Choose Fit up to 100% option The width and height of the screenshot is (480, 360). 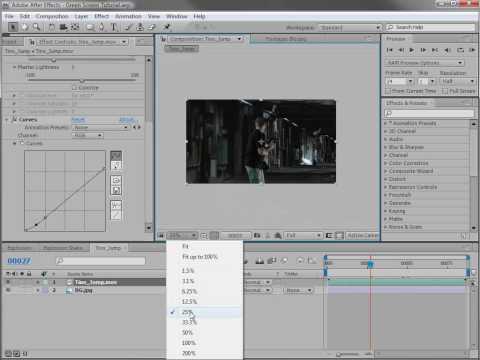[x=200, y=257]
